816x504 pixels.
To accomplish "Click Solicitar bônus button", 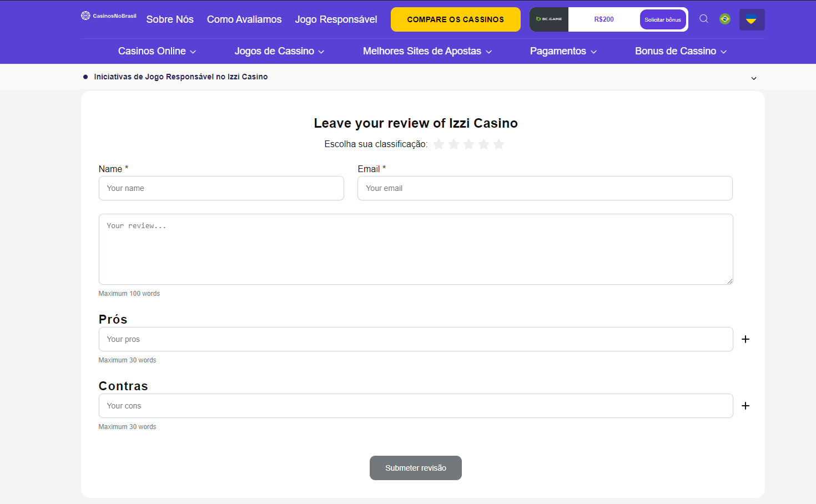I will point(663,19).
